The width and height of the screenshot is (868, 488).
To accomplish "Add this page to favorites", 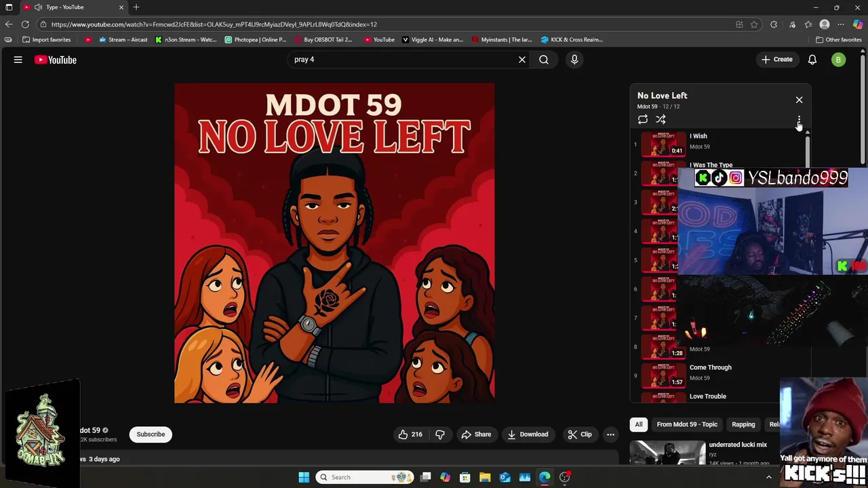I will click(x=754, y=24).
